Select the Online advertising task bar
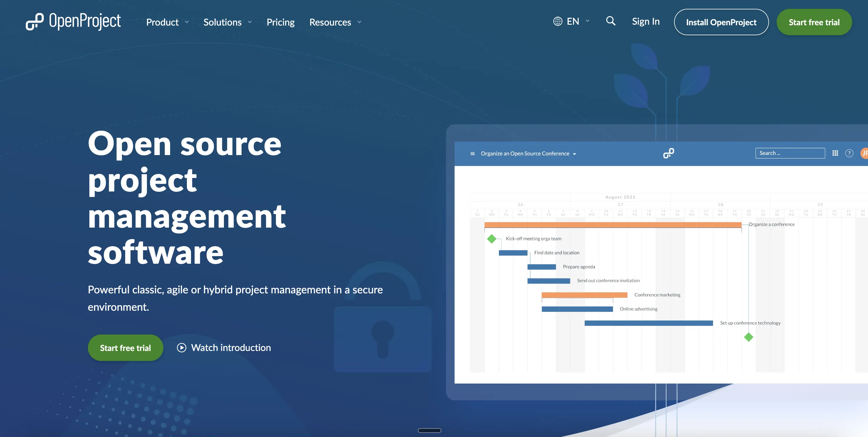Image resolution: width=868 pixels, height=437 pixels. coord(577,309)
